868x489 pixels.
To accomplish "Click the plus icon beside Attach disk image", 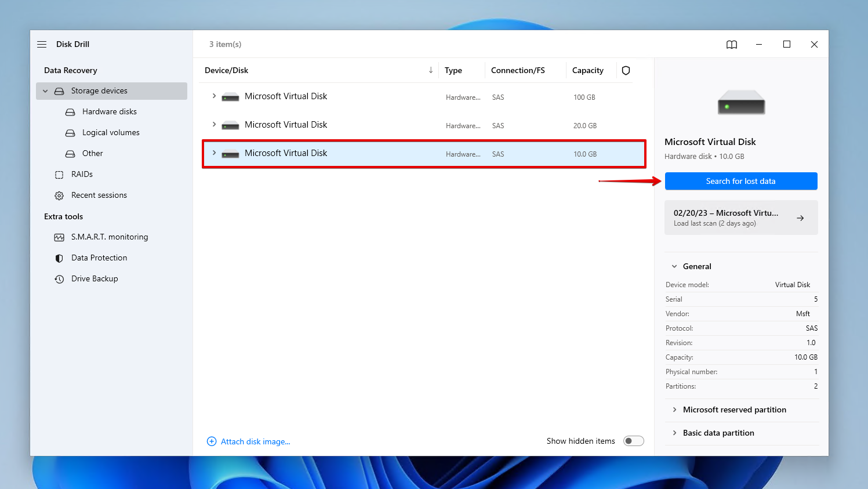I will click(x=212, y=441).
